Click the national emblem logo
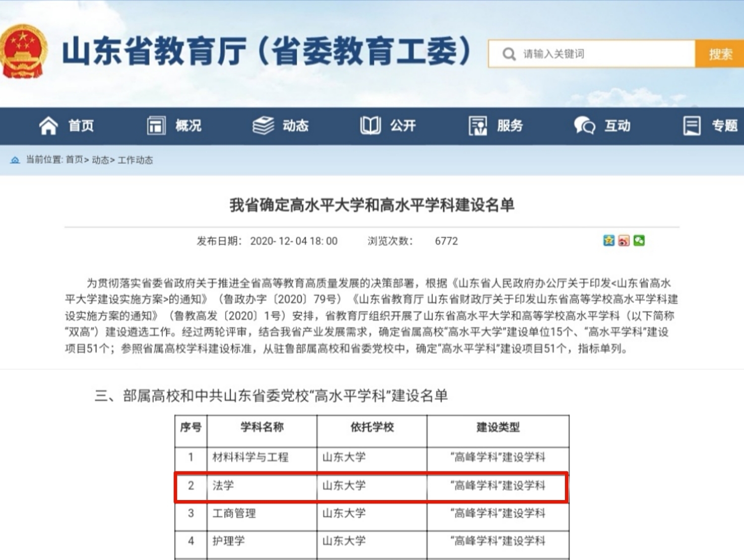Viewport: 744px width, 560px height. coord(23,52)
